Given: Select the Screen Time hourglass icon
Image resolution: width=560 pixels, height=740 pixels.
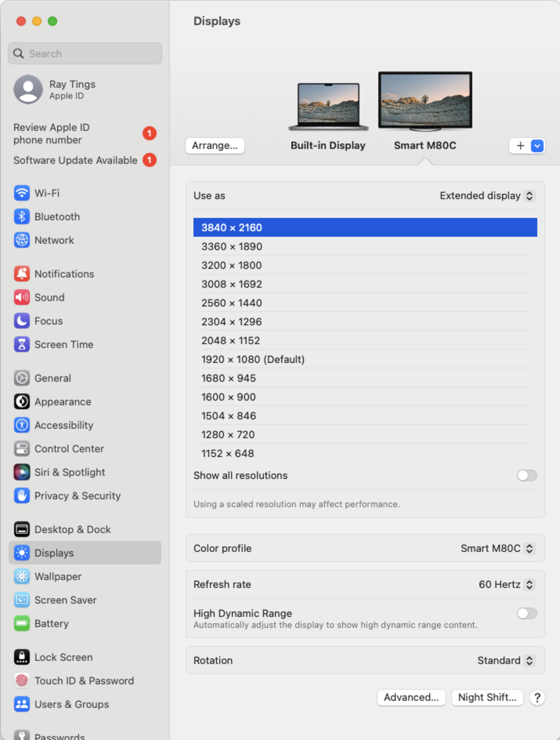Looking at the screenshot, I should (22, 344).
